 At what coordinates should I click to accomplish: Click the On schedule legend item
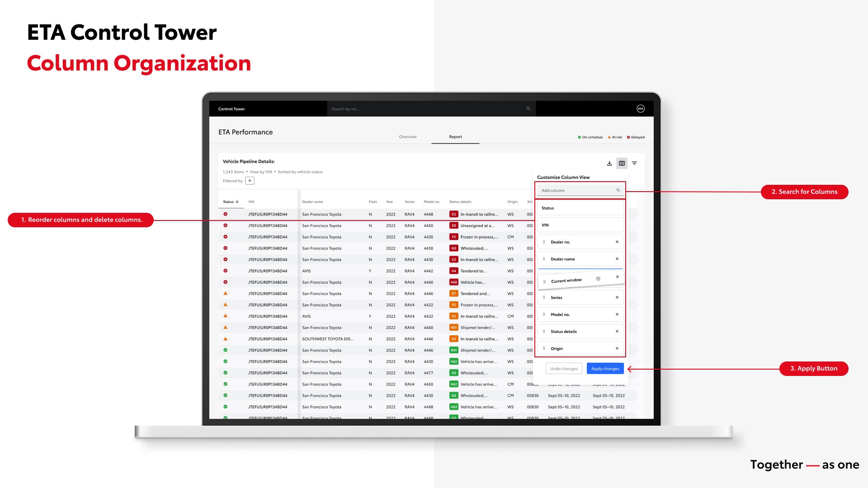590,137
